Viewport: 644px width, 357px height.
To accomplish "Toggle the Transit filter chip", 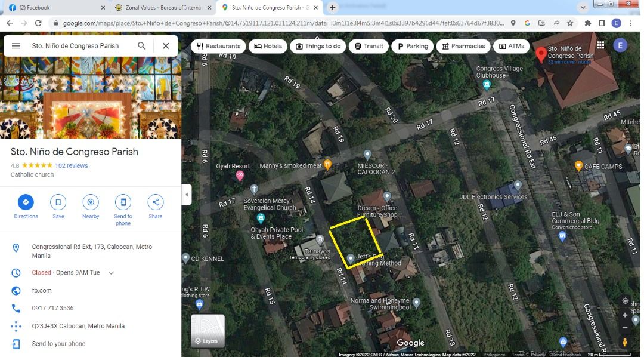I will (369, 45).
